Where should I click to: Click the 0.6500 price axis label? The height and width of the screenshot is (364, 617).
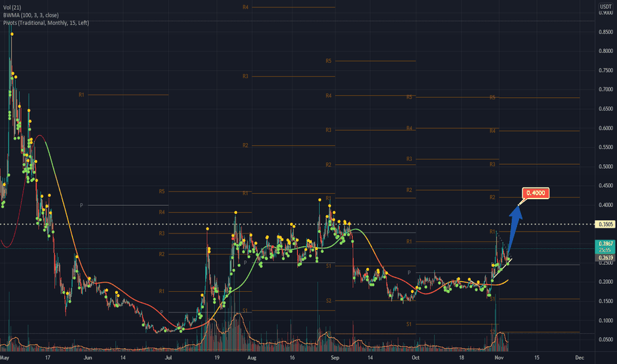click(x=606, y=109)
